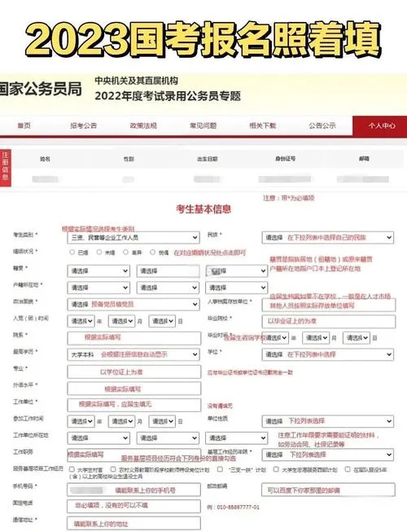
Task: Open the 首页 tab
Action: coord(24,125)
